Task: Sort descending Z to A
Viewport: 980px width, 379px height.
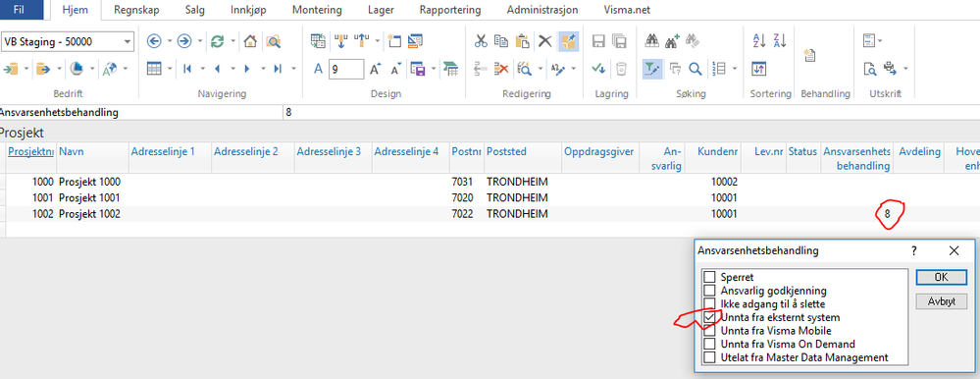Action: (780, 41)
